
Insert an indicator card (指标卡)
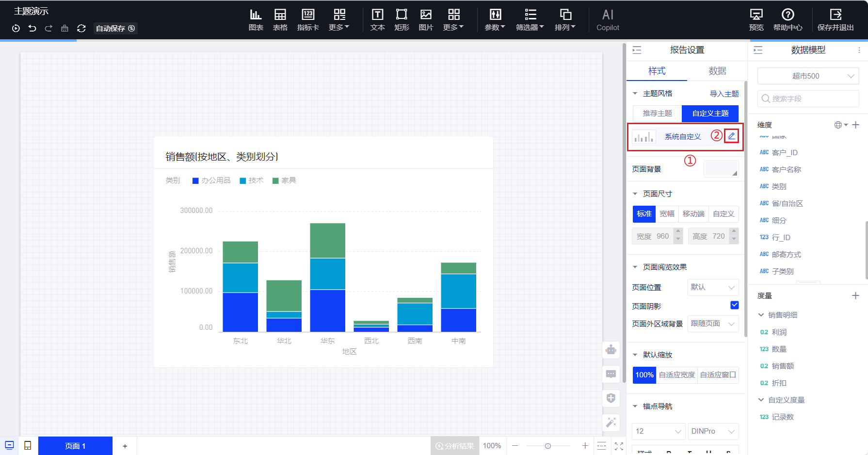(x=308, y=19)
